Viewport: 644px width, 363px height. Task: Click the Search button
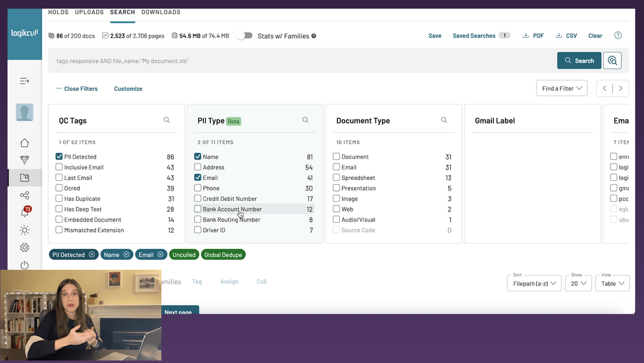tap(578, 60)
